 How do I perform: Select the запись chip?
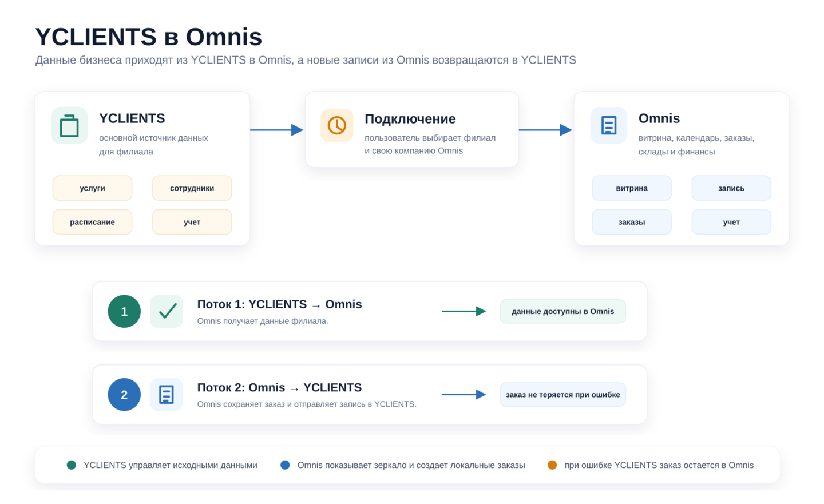(x=731, y=188)
